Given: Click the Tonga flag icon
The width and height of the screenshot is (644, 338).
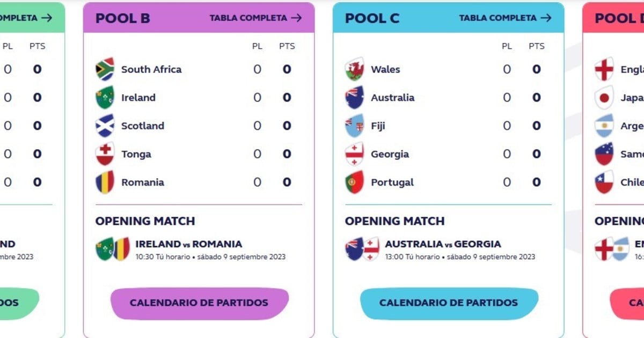Looking at the screenshot, I should [x=105, y=155].
